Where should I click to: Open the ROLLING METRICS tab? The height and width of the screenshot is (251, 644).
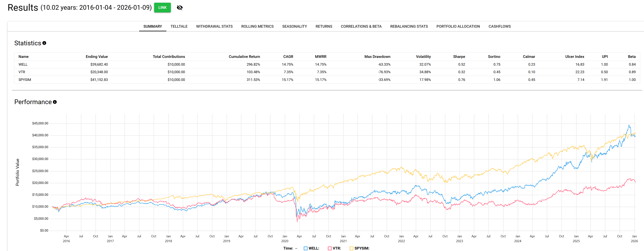pos(257,26)
